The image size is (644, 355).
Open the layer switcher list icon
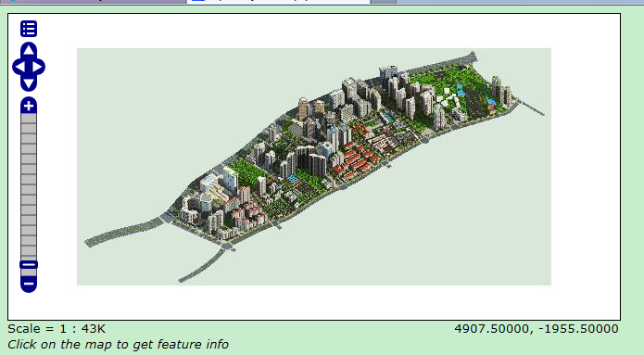[29, 29]
